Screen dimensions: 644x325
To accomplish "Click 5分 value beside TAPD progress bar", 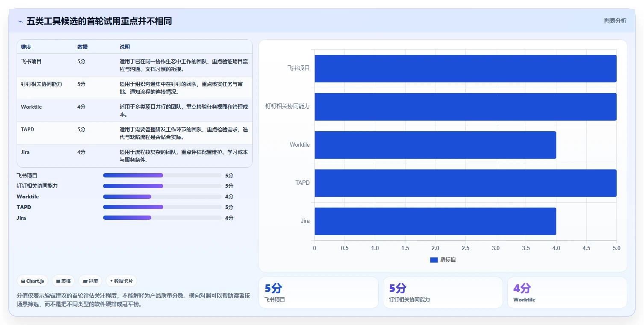I will pos(229,207).
